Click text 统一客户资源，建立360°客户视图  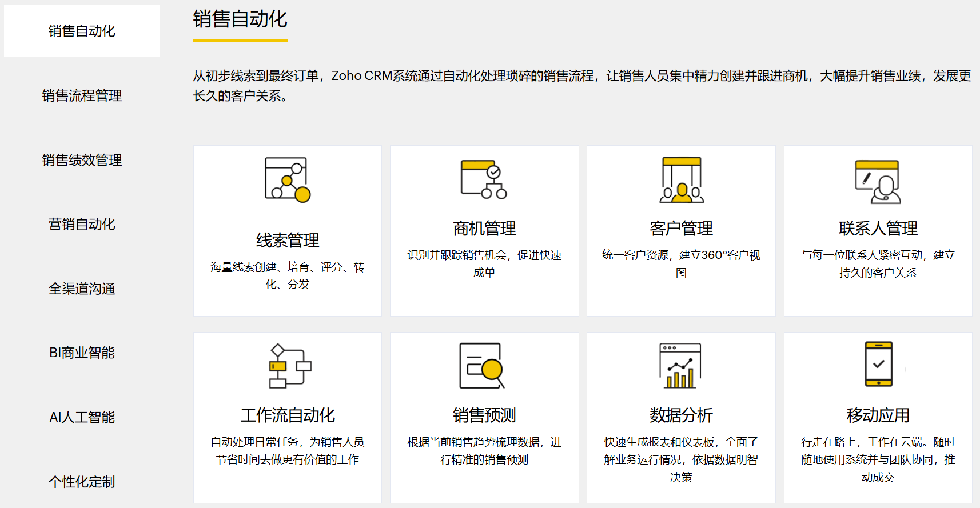[681, 263]
